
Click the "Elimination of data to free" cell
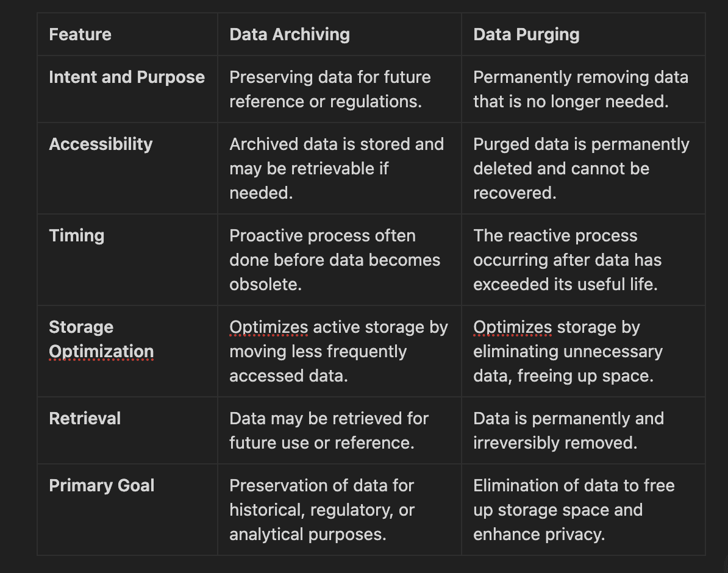click(x=574, y=510)
